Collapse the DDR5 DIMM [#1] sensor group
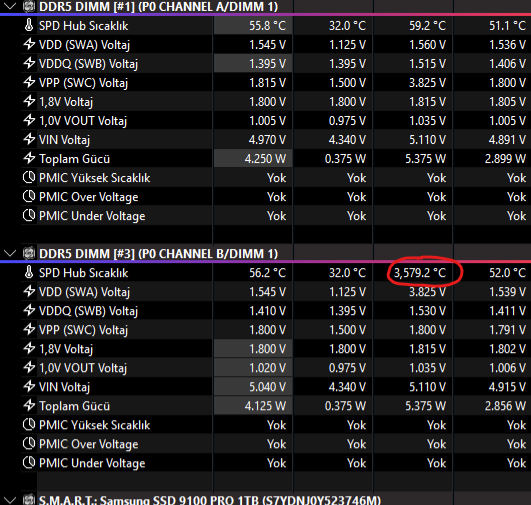 point(10,6)
